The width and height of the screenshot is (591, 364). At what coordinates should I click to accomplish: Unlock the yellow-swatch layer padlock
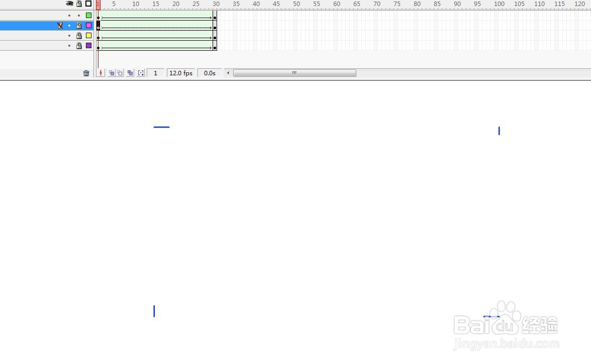tap(79, 35)
